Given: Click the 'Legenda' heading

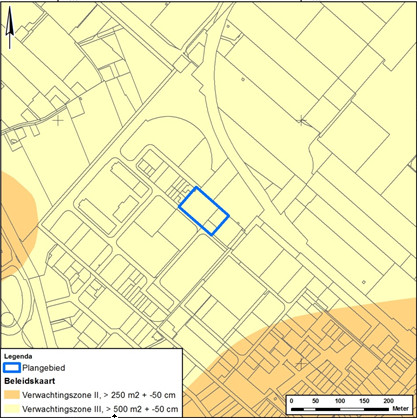Looking at the screenshot, I should tap(18, 356).
